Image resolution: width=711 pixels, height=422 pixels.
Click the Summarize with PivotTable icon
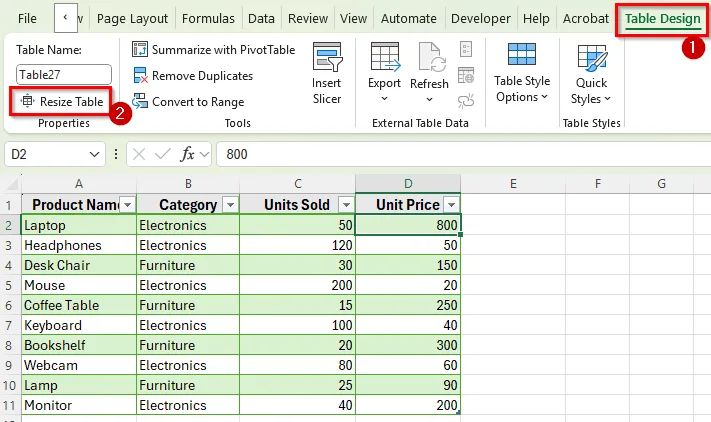[x=140, y=49]
